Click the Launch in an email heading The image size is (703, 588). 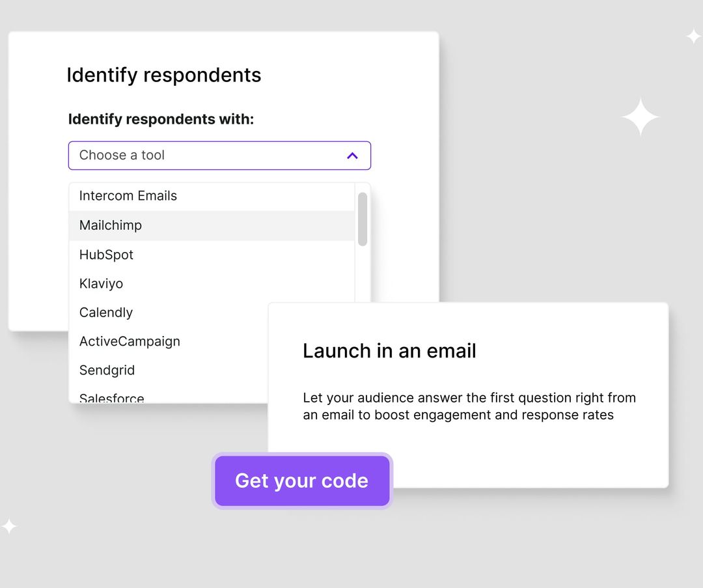coord(389,350)
